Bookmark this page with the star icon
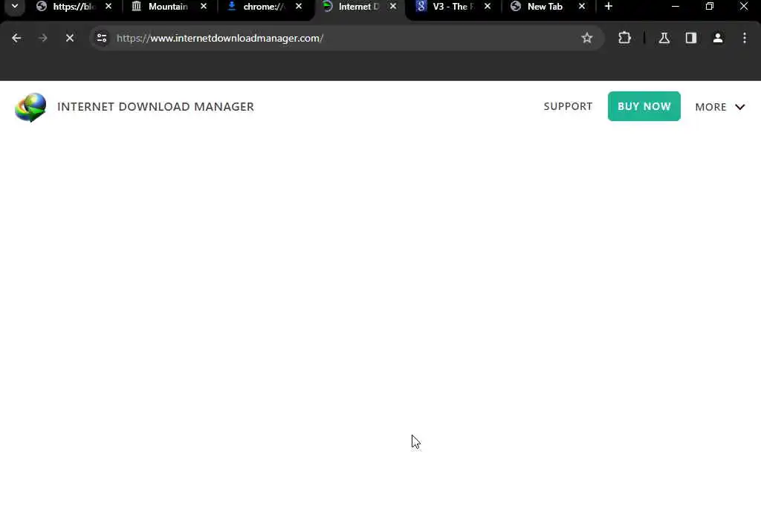The height and width of the screenshot is (532, 761). (x=587, y=38)
